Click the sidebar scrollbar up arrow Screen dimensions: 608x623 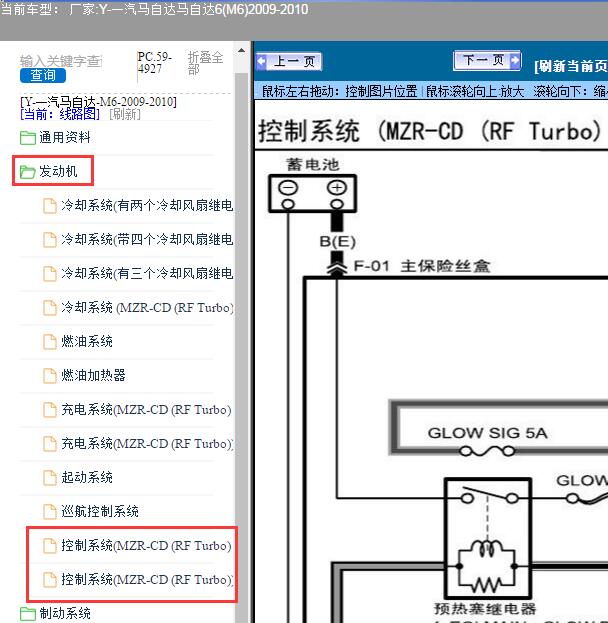pyautogui.click(x=241, y=50)
